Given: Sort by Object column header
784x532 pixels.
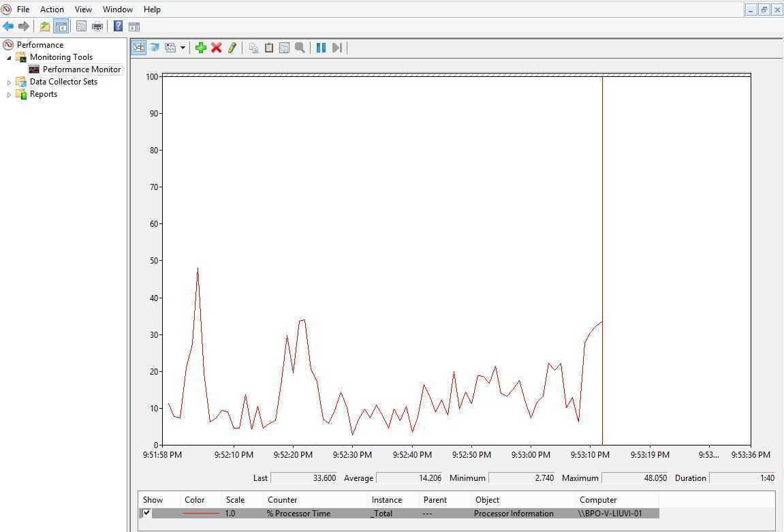Looking at the screenshot, I should (524, 499).
